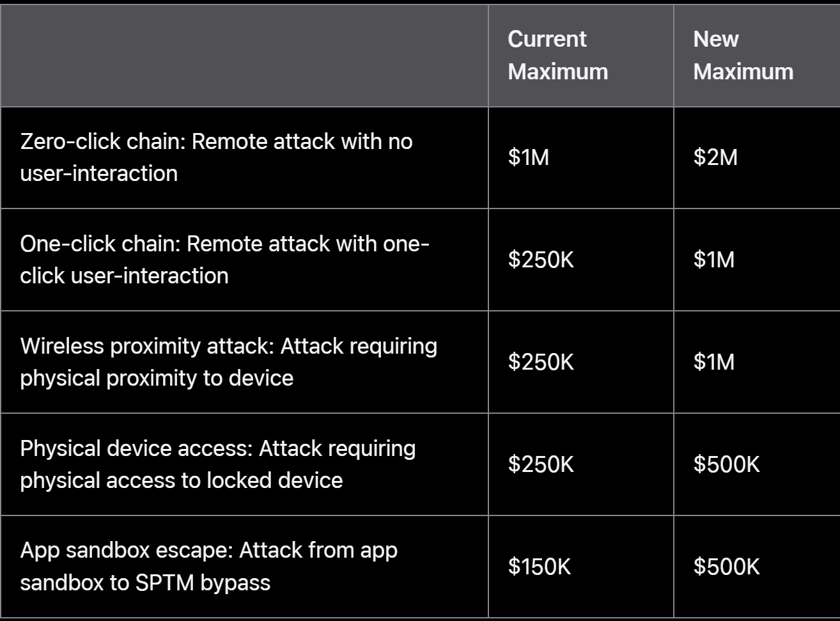Click One-click chain's $1M new maximum

714,260
